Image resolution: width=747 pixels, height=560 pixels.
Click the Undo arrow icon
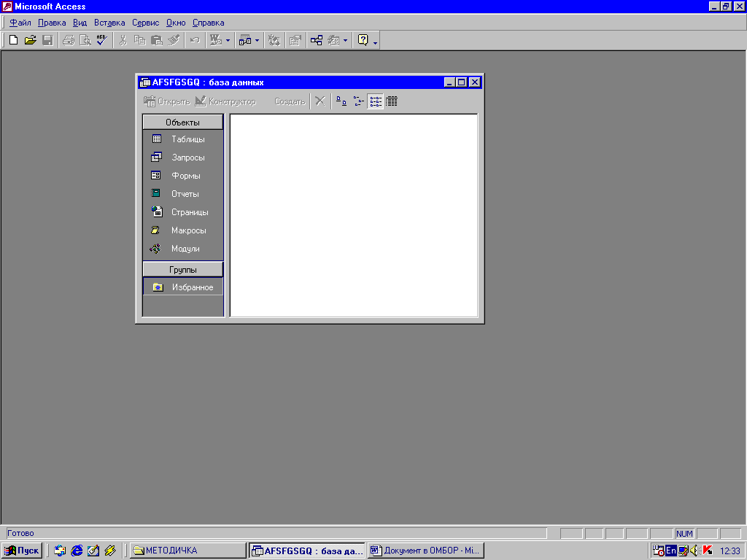[194, 40]
